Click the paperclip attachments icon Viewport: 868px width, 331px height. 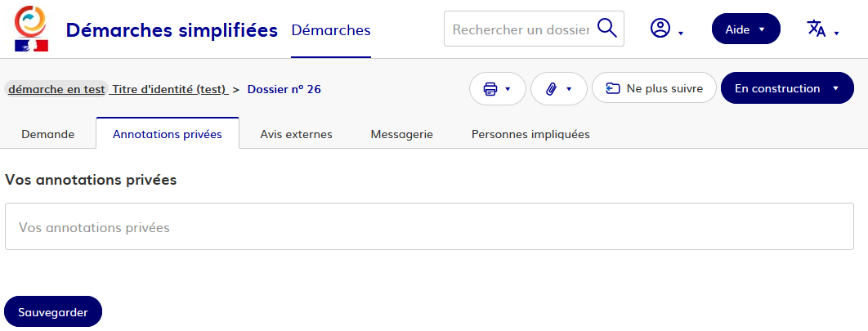tap(552, 88)
